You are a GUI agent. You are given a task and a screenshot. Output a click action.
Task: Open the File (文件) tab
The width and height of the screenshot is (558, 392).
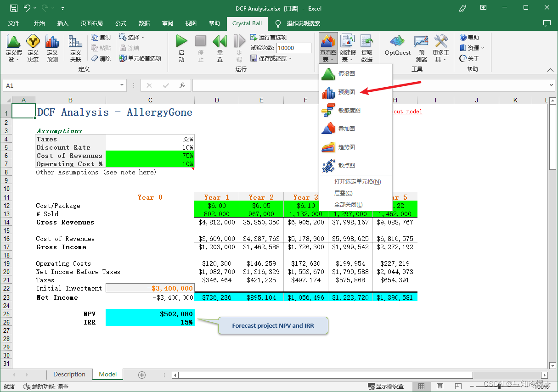pos(14,23)
